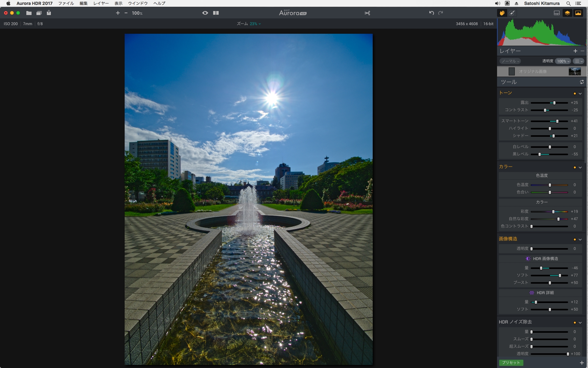588x368 pixels.
Task: Toggle the quick preview eye icon
Action: click(x=205, y=13)
